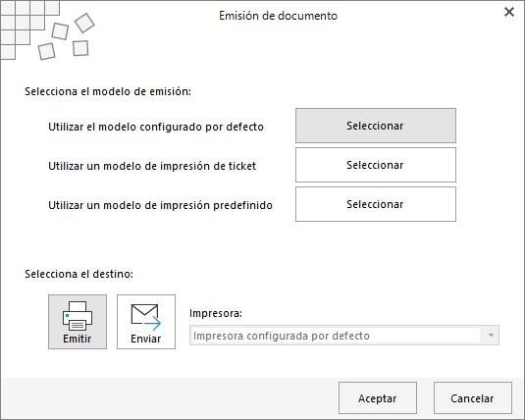Click the 'Utilizar un modelo de impresión predefinido' label
Screen dimensions: 525x420
point(160,205)
